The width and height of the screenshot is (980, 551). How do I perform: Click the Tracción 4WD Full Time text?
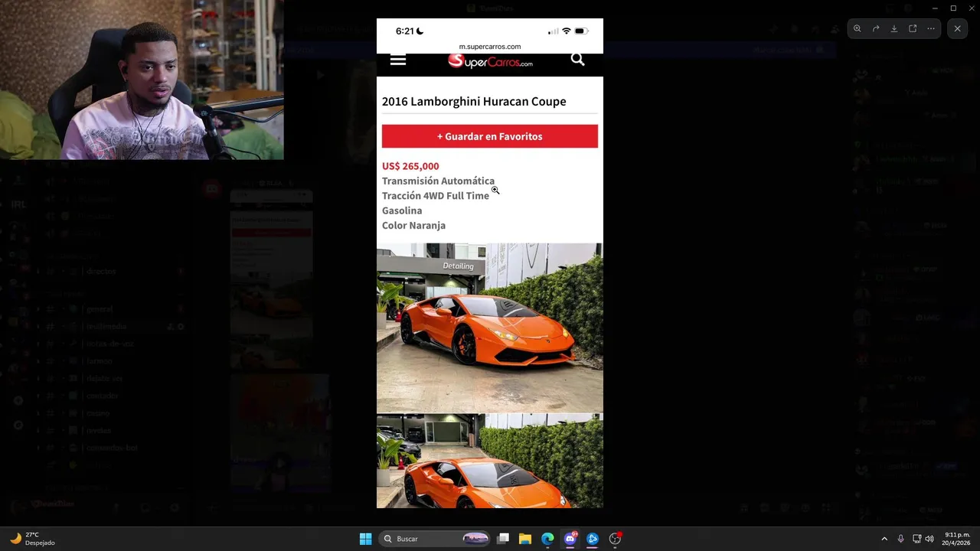click(x=436, y=196)
